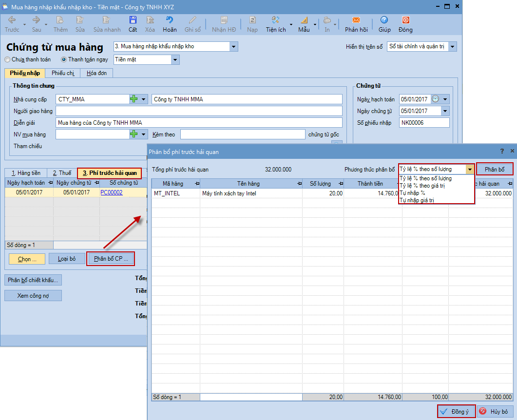Viewport: 517px width, 420px height.
Task: Expand the Ngày chứng từ date dropdown
Action: click(x=444, y=111)
